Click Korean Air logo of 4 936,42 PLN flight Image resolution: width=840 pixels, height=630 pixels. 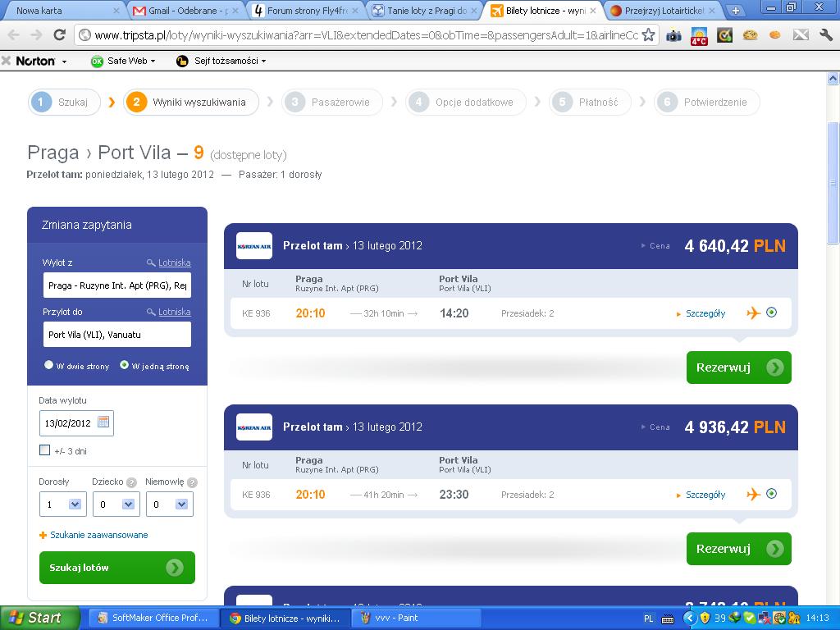(x=254, y=427)
